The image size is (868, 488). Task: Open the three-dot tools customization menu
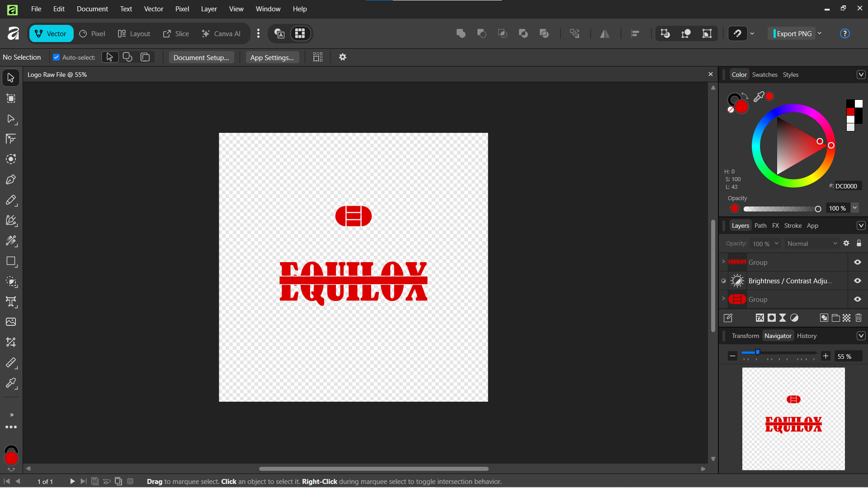[x=11, y=427]
